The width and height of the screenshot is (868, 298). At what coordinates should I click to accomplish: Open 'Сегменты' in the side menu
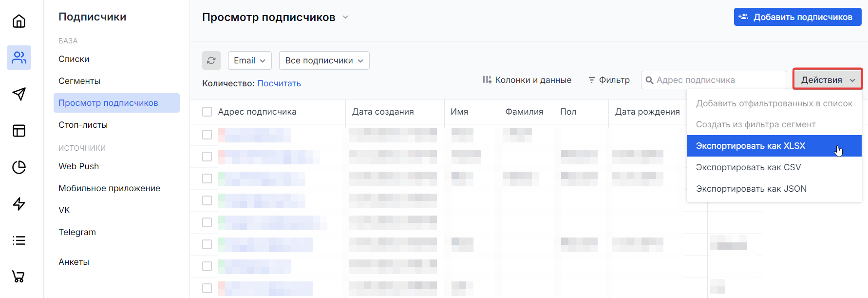pos(79,81)
